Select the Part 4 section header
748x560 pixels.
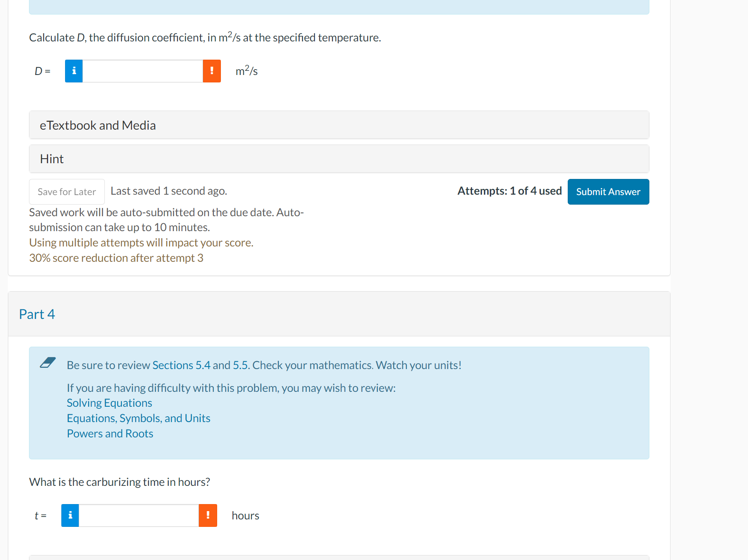pyautogui.click(x=37, y=314)
